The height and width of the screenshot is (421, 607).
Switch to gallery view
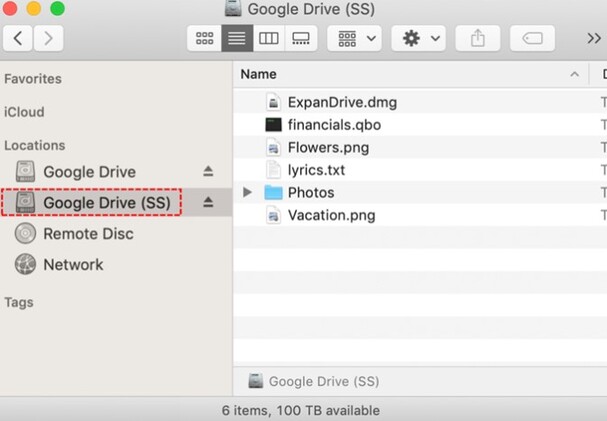[x=299, y=39]
